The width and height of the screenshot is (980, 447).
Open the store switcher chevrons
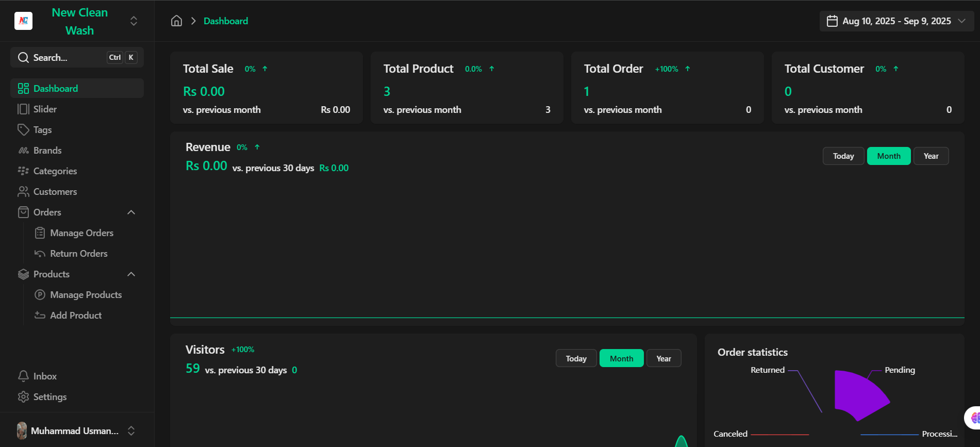[134, 21]
